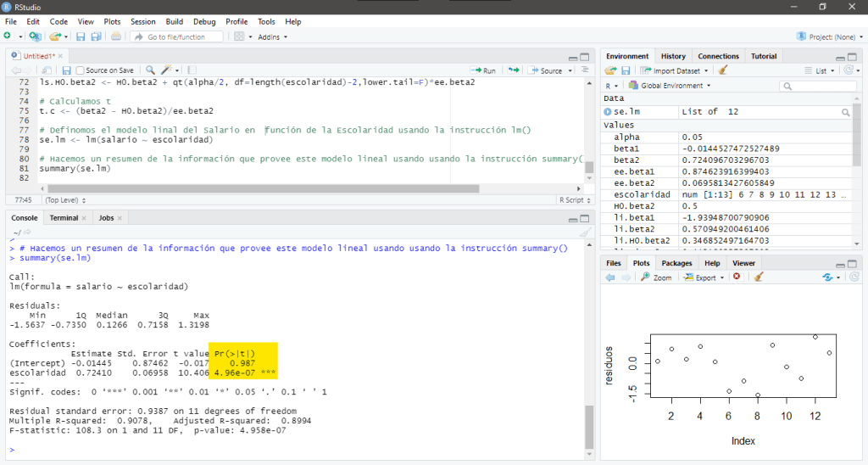Open the Export plot dropdown
868x465 pixels.
click(704, 277)
